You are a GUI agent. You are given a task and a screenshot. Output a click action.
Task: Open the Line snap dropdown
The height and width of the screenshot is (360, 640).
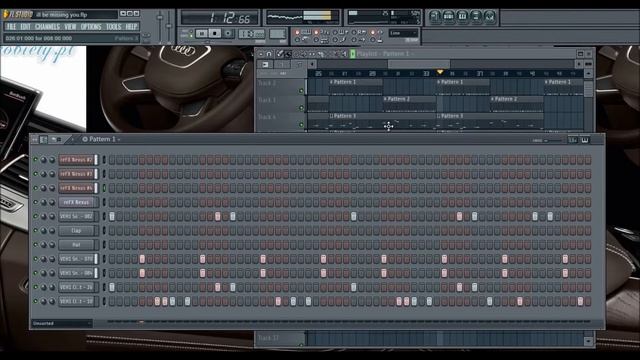point(403,33)
